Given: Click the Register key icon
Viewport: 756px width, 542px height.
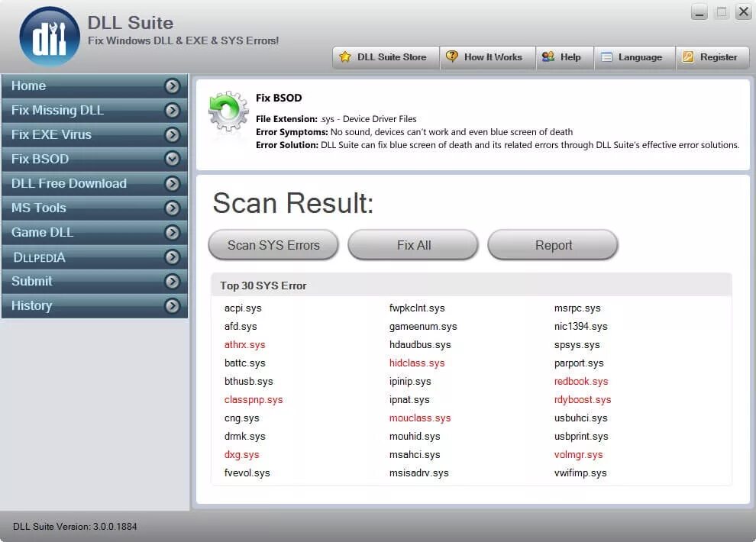Looking at the screenshot, I should 688,56.
